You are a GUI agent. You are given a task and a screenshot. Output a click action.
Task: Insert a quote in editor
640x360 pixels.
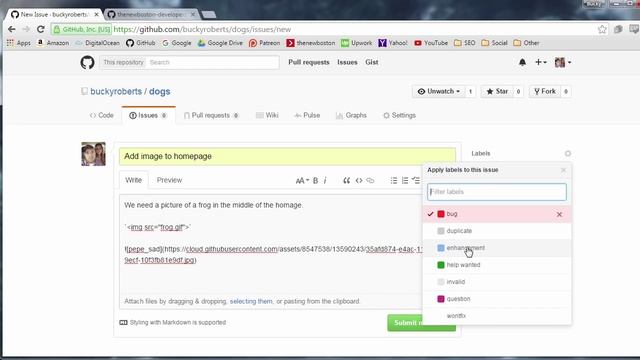[346, 180]
